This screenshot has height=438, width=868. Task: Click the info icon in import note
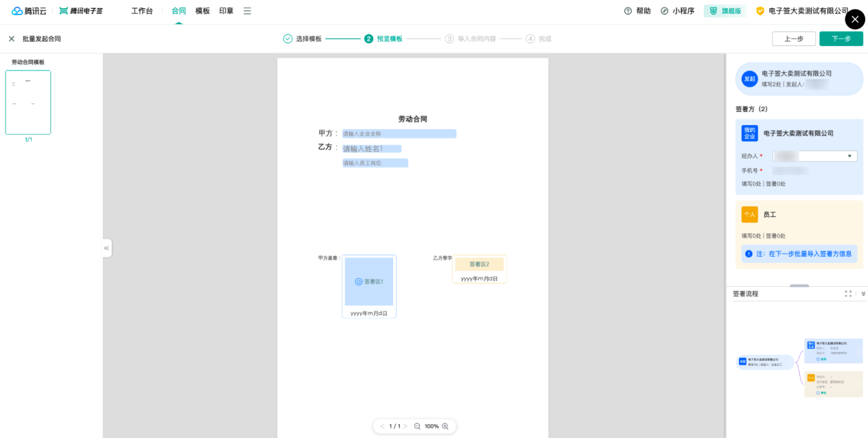pos(749,253)
